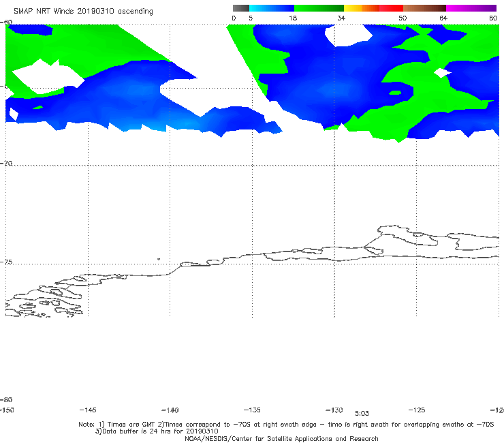
Task: Click the color bar label '5'
Action: [251, 18]
